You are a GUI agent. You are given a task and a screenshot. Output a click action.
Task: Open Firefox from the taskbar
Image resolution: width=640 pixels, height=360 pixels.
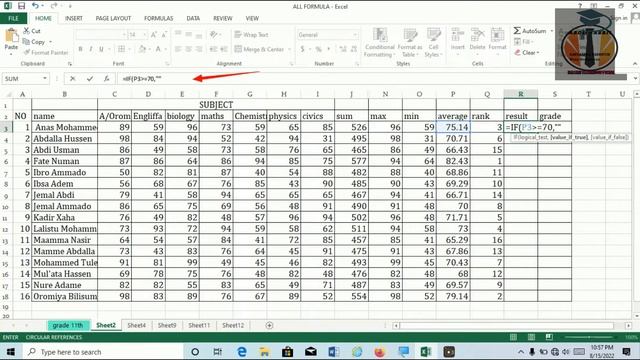point(380,351)
